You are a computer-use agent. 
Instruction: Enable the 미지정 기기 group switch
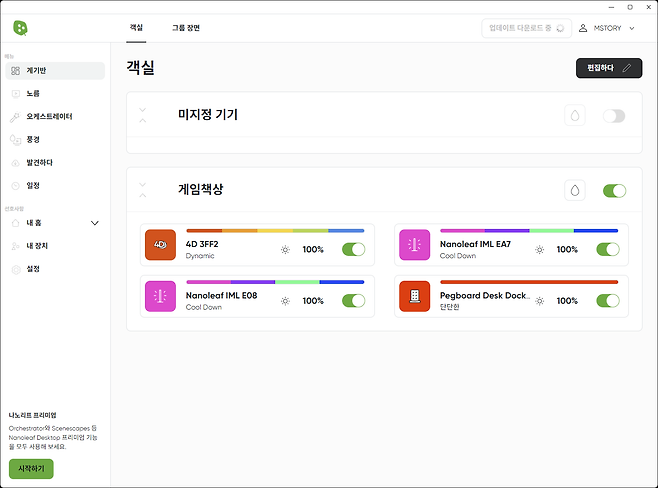tap(614, 116)
